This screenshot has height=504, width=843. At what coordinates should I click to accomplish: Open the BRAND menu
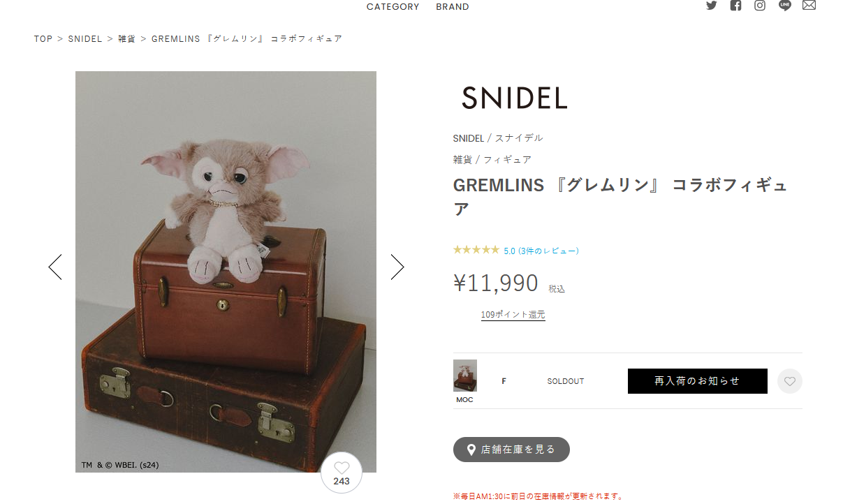453,7
